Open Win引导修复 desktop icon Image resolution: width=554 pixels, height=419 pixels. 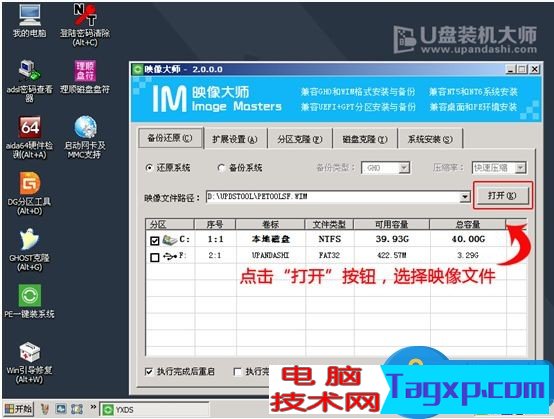click(30, 362)
